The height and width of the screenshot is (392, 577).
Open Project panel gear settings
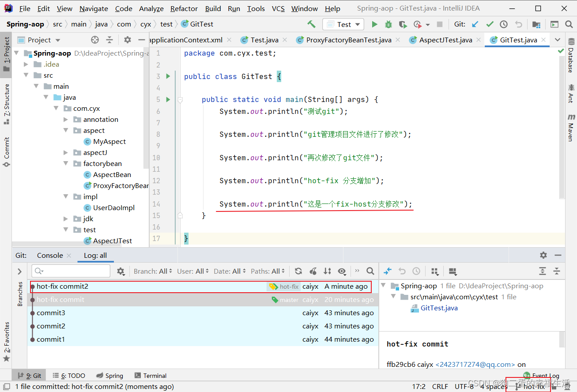pos(128,40)
